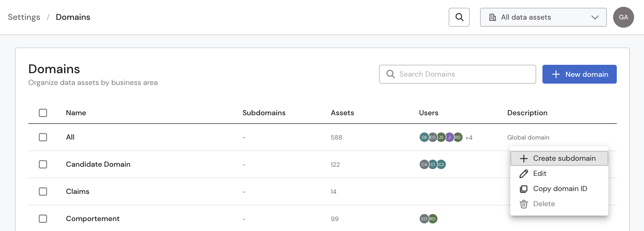Click the building icon in data assets dropdown

[x=493, y=17]
